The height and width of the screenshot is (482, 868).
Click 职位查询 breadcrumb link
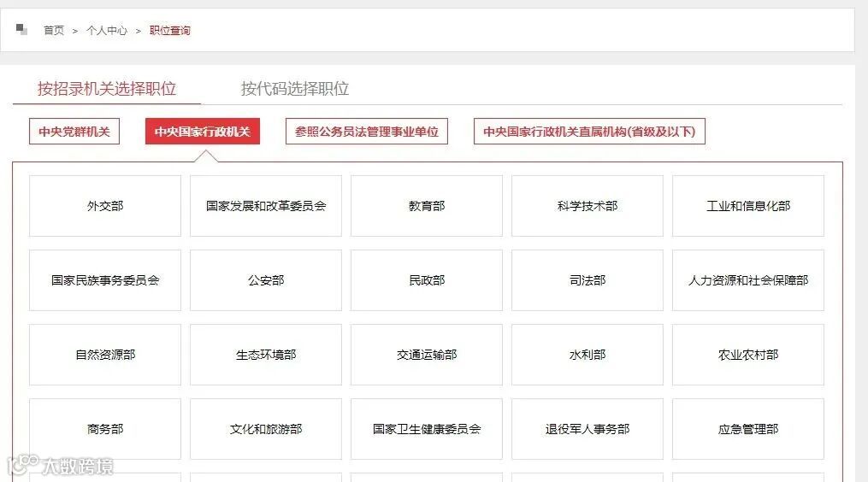pyautogui.click(x=170, y=31)
